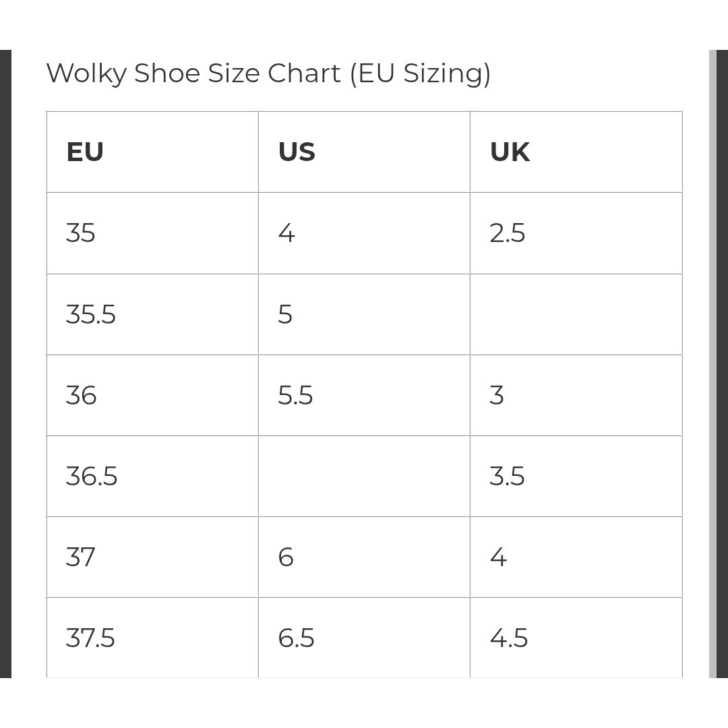The height and width of the screenshot is (728, 728).
Task: Click the vertical scrollbar on the right
Action: pos(712,363)
